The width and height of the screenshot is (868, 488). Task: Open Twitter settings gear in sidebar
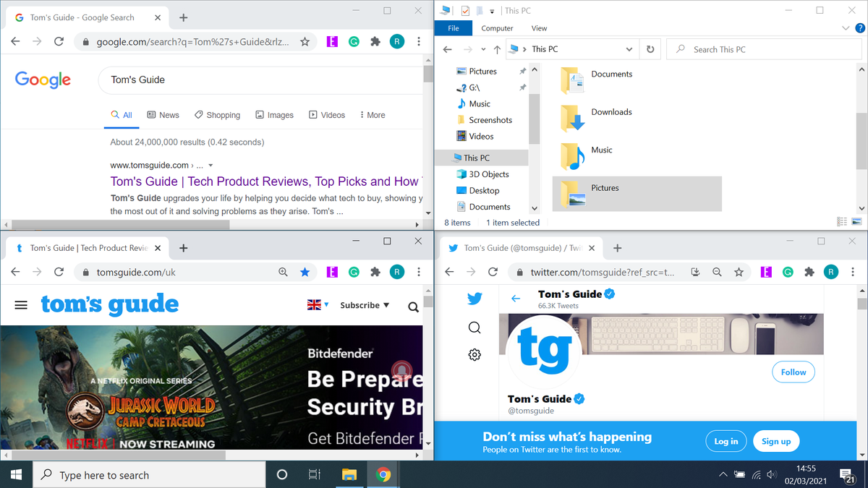pos(474,354)
